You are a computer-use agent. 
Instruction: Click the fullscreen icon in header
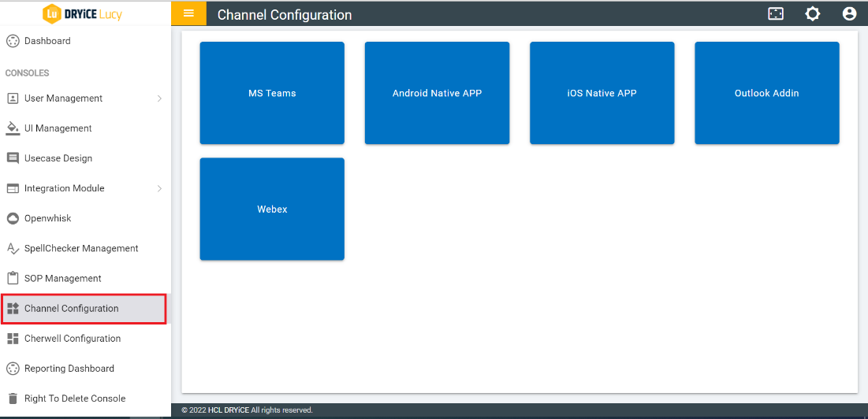click(776, 13)
